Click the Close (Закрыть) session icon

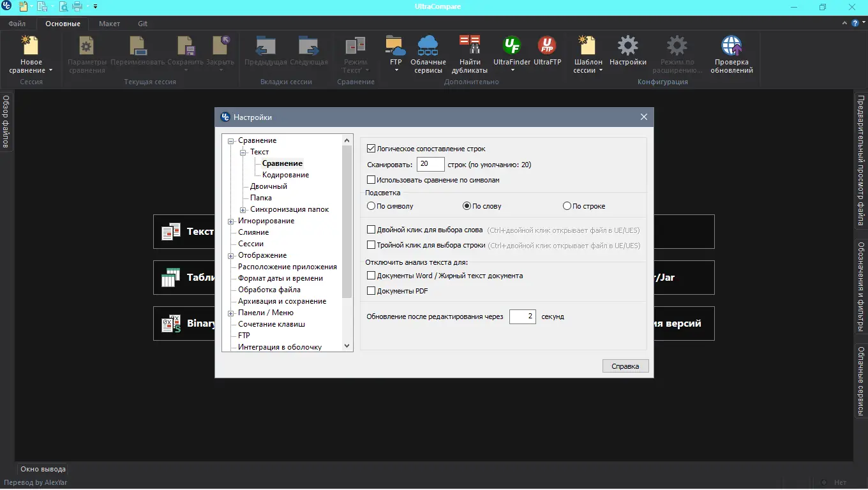click(x=221, y=46)
